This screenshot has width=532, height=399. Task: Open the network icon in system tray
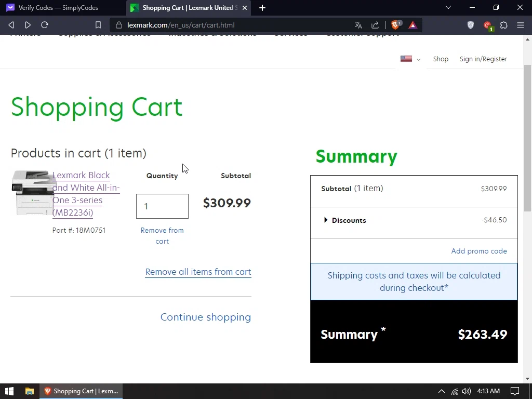coord(455,391)
